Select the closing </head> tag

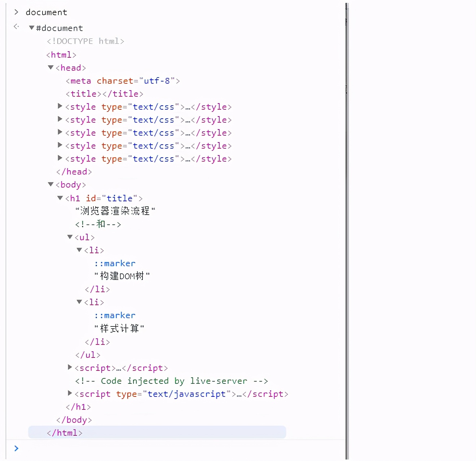pos(74,172)
